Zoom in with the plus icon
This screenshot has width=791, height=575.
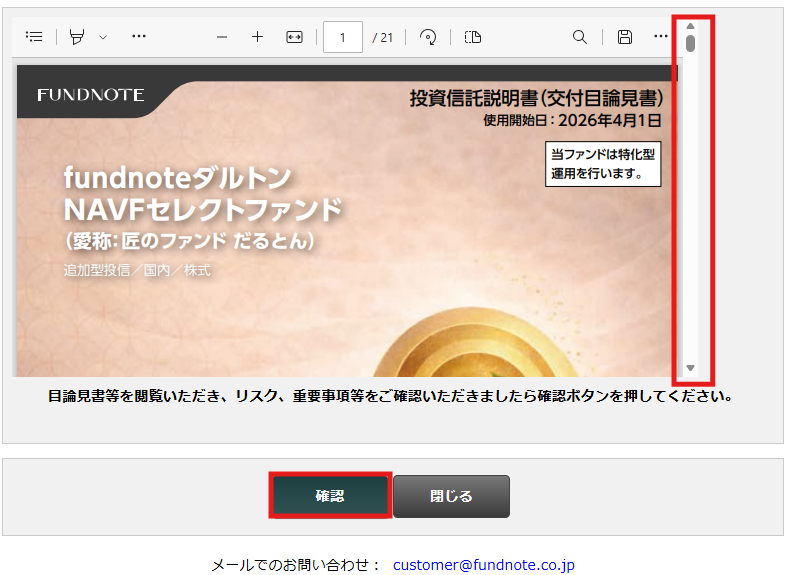click(x=257, y=37)
